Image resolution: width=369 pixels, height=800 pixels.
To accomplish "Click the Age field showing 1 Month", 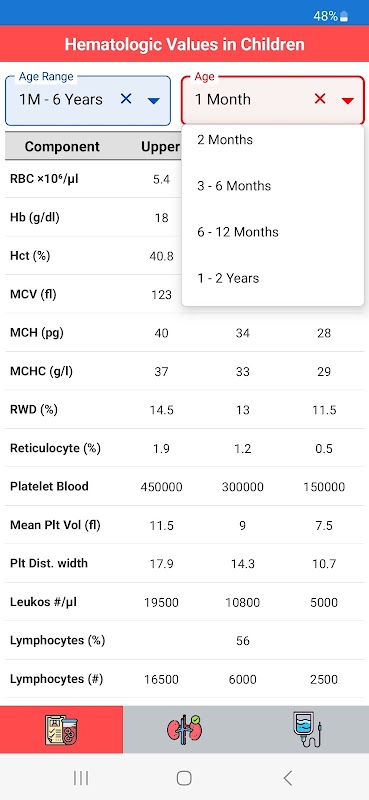I will (x=273, y=100).
